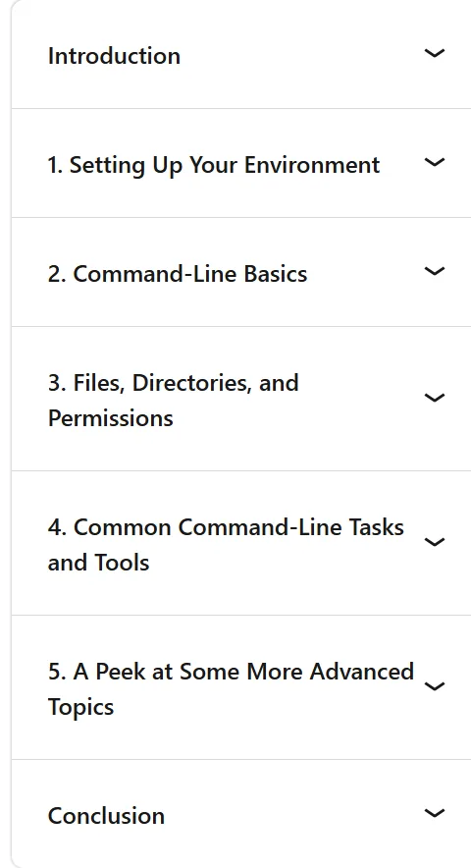Click the word 'Permissions' in section 3 title
471x868 pixels.
click(x=110, y=418)
